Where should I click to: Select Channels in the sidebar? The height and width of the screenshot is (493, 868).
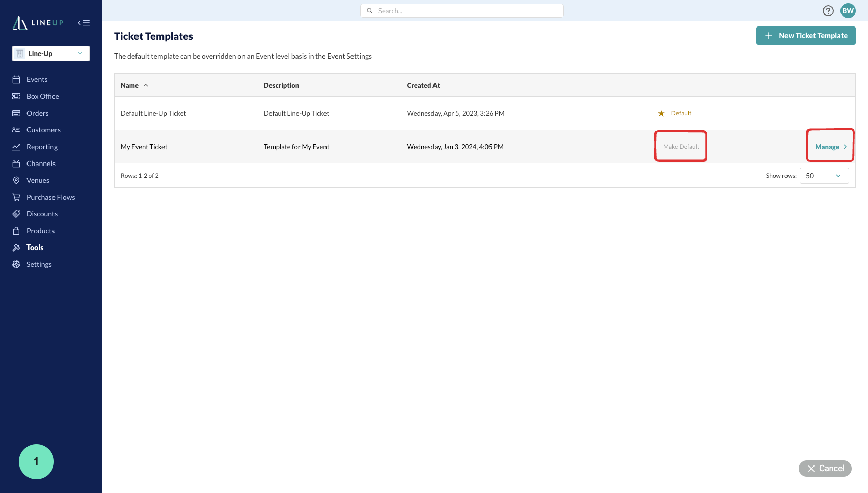point(41,163)
